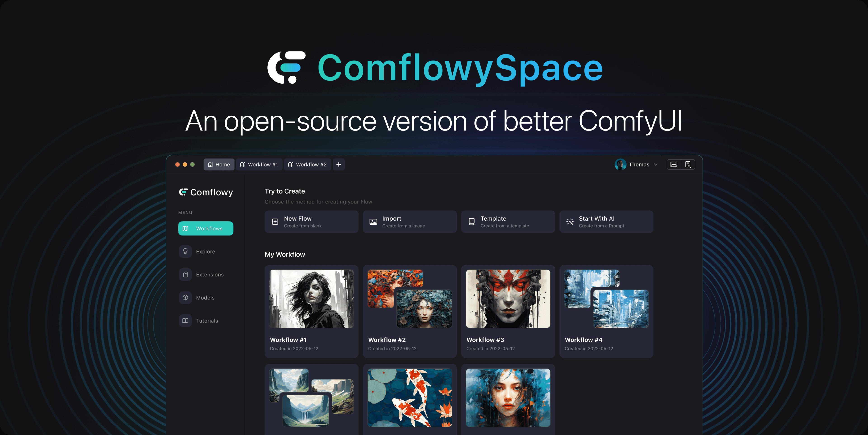The image size is (868, 435).
Task: Select the Tutorials sidebar icon
Action: click(185, 321)
